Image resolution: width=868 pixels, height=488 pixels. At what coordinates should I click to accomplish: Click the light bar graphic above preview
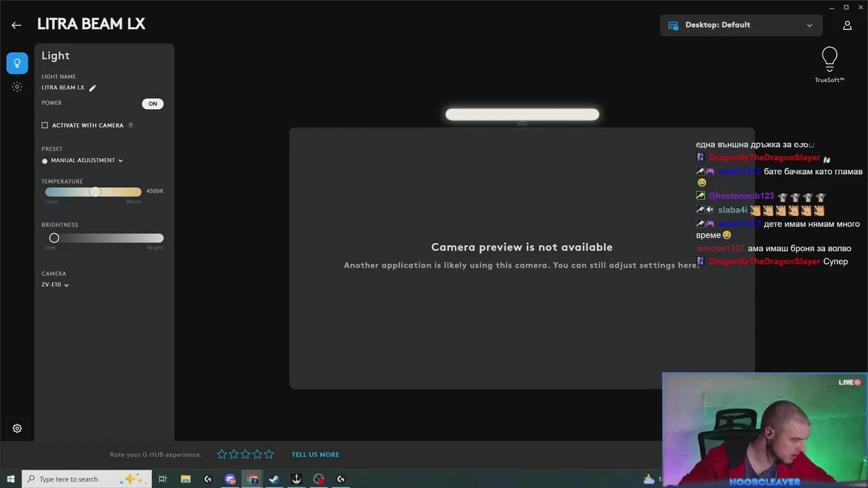click(x=522, y=115)
